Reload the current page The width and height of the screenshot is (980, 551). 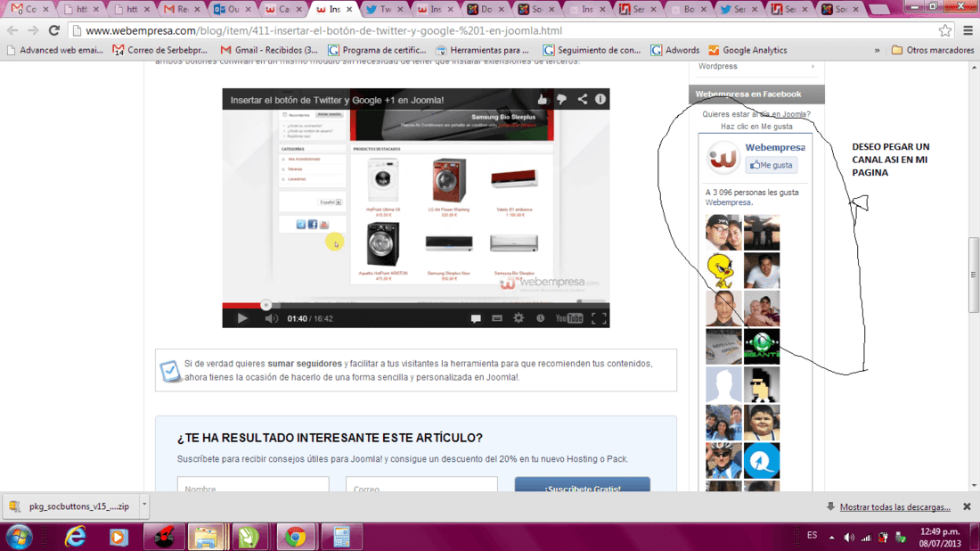coord(54,30)
